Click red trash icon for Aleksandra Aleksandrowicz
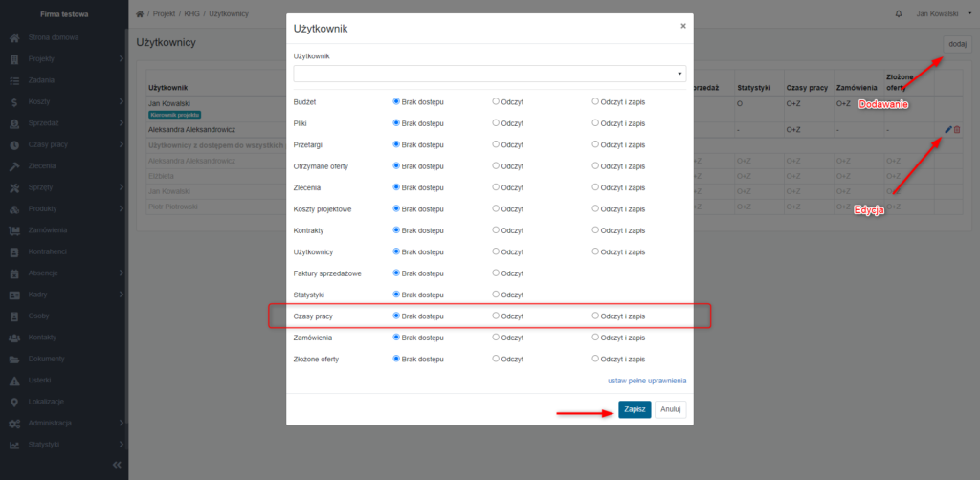 pos(957,129)
